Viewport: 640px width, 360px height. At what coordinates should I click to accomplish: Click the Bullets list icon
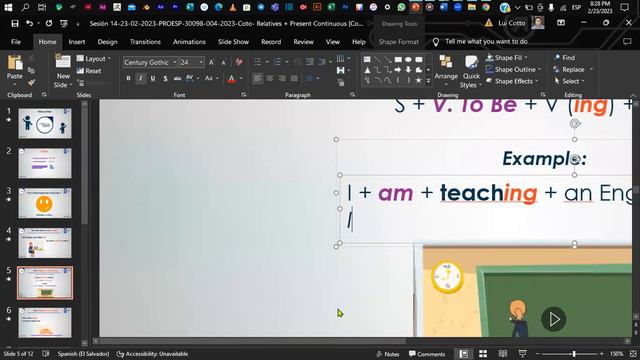tap(257, 62)
